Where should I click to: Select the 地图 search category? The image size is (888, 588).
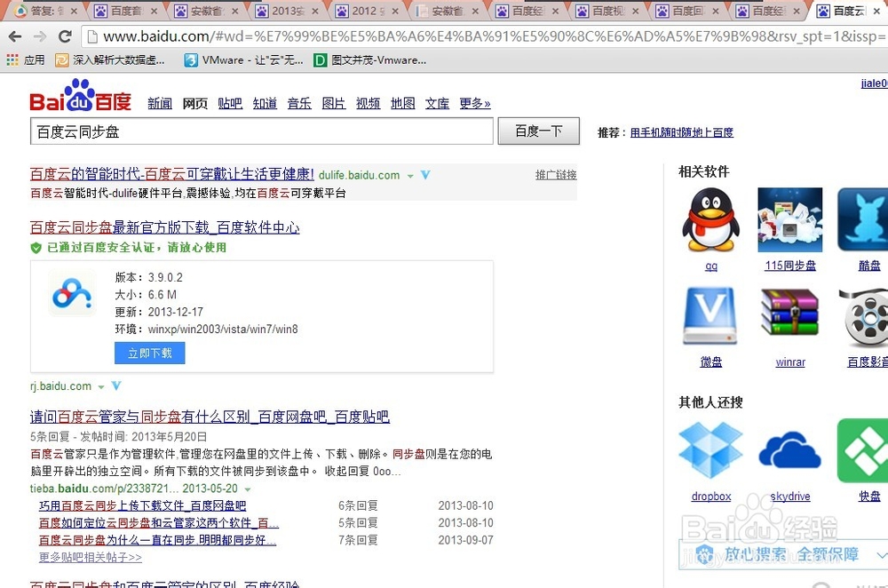coord(402,103)
